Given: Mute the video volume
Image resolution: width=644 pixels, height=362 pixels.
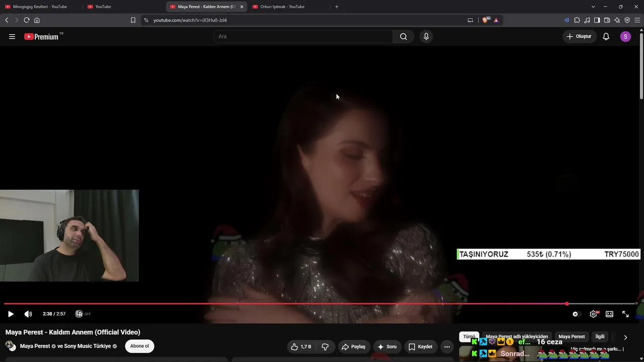Looking at the screenshot, I should (28, 314).
